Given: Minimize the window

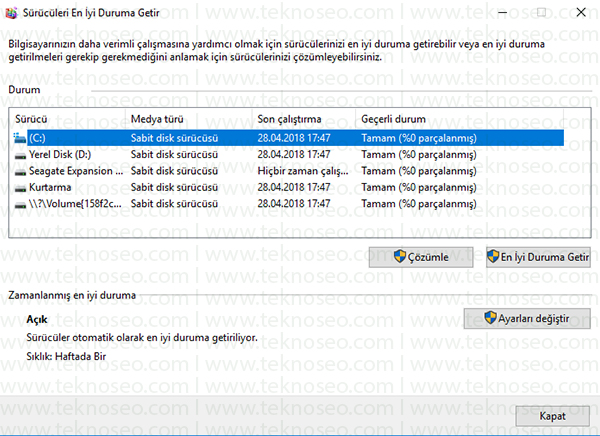Looking at the screenshot, I should [502, 13].
